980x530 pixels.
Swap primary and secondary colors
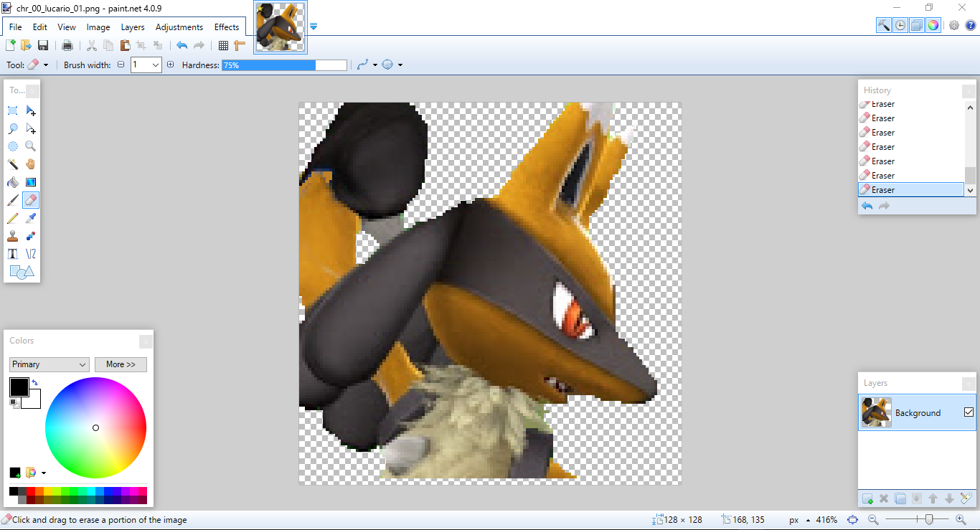34,382
